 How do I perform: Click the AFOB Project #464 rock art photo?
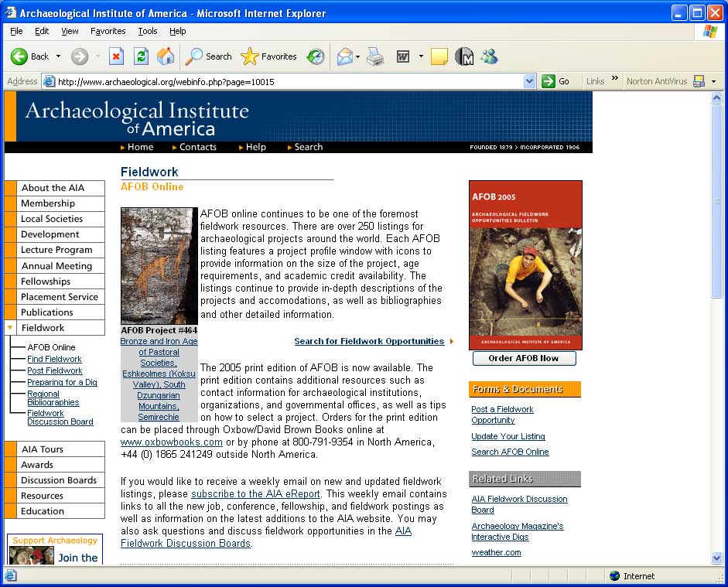[x=159, y=265]
